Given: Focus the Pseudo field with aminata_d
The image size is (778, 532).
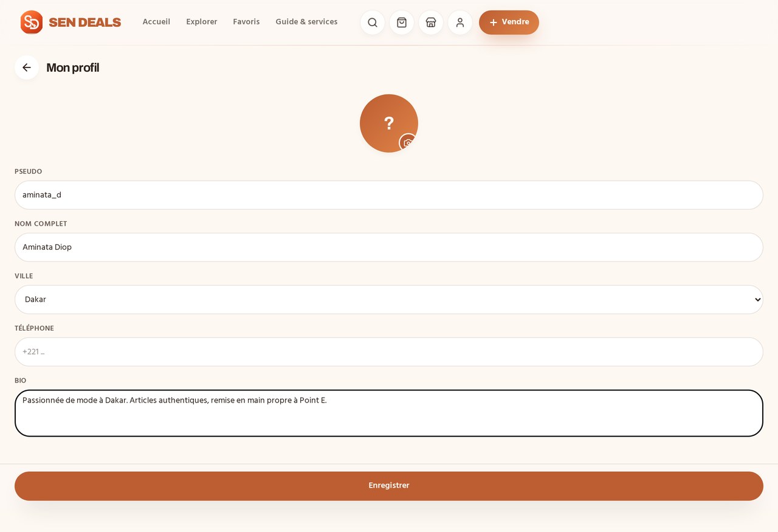Looking at the screenshot, I should [389, 195].
